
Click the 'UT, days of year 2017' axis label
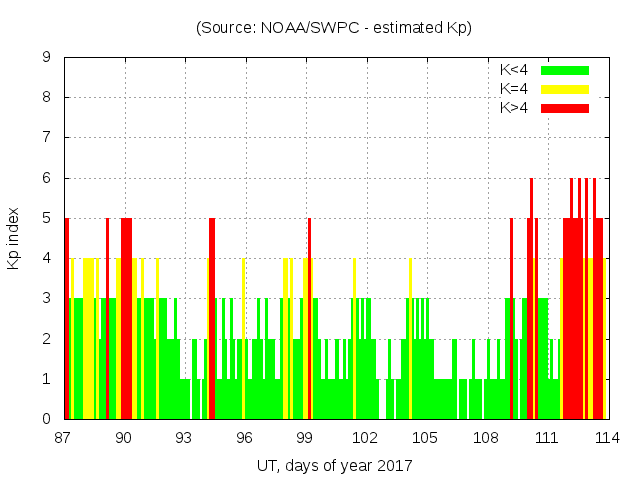pos(333,465)
